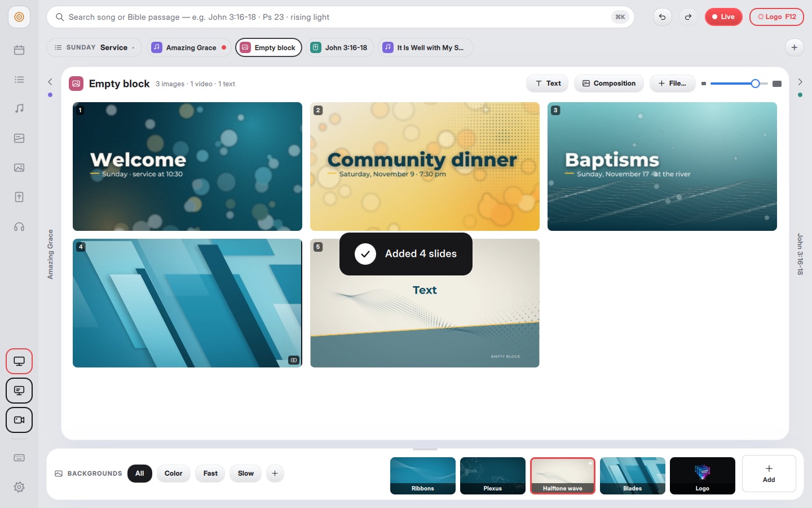Click the redo arrow button
The width and height of the screenshot is (812, 508).
(689, 17)
